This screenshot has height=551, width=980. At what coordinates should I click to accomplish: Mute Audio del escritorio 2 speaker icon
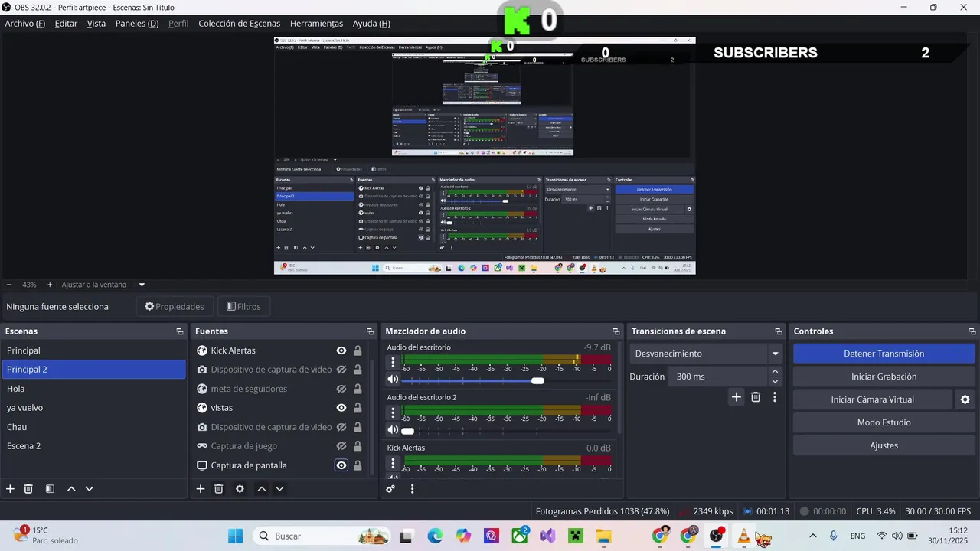coord(393,430)
